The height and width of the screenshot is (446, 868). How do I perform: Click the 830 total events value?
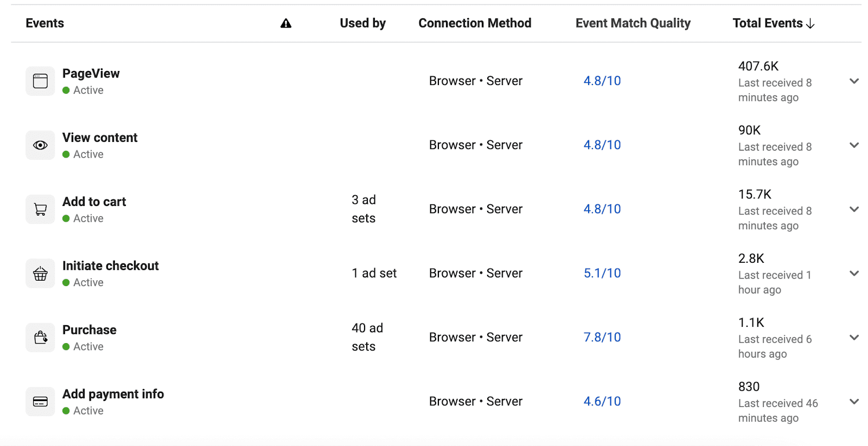(x=749, y=386)
